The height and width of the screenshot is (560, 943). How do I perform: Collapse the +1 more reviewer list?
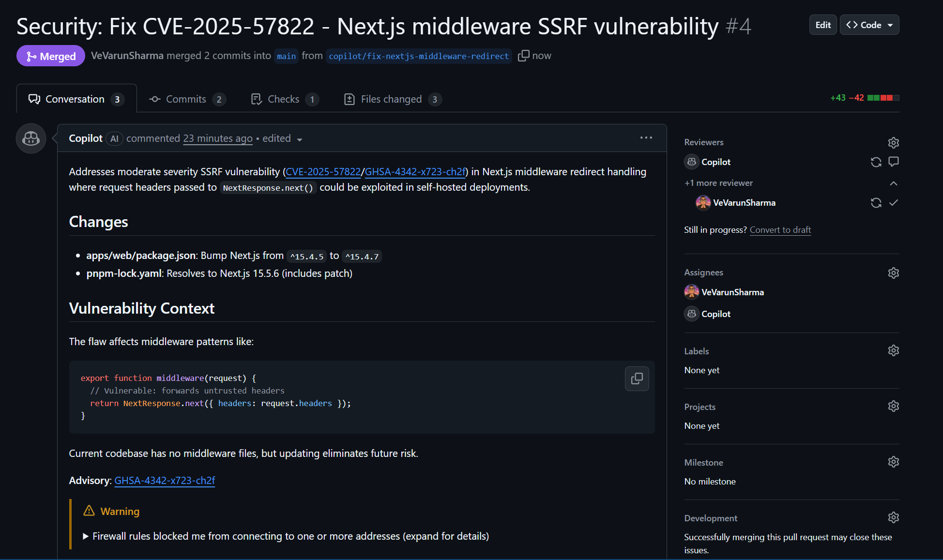[893, 183]
